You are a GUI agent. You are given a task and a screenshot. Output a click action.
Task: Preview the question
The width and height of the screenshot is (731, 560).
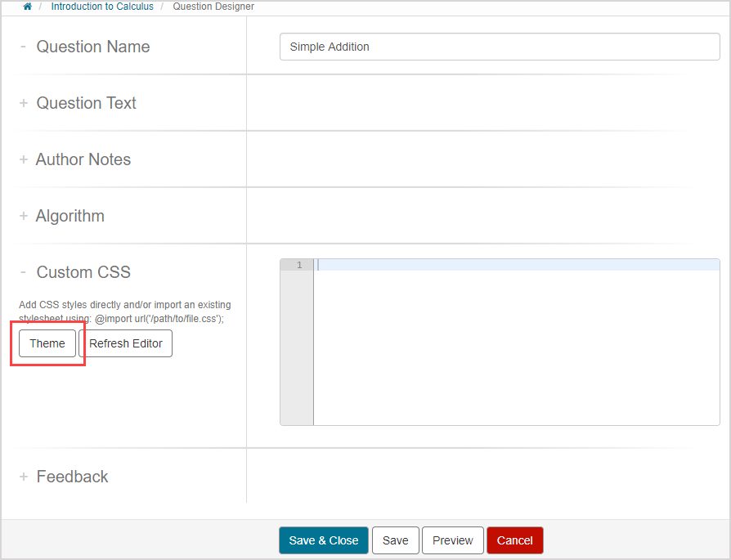click(453, 540)
